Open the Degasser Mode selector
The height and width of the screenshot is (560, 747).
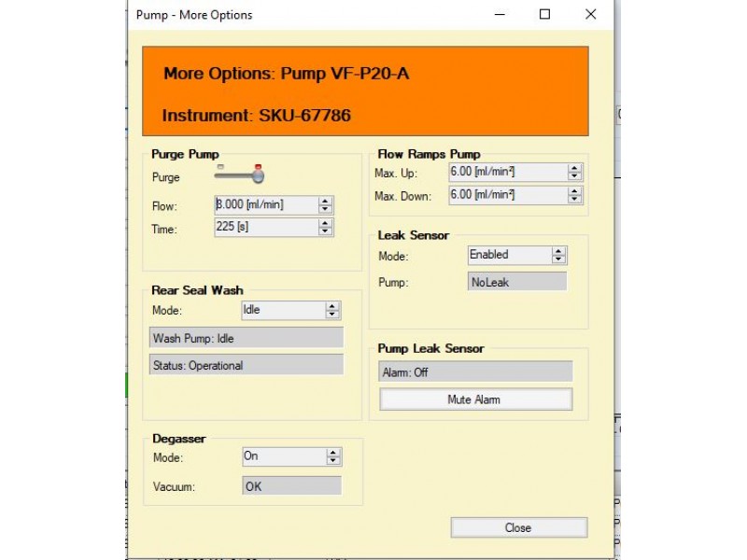(285, 456)
